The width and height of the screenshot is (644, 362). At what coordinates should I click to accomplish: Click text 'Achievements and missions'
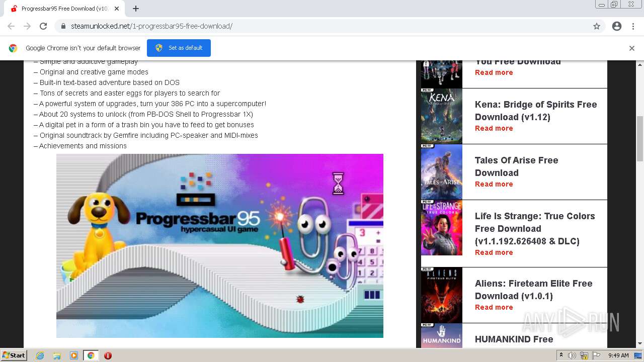80,146
